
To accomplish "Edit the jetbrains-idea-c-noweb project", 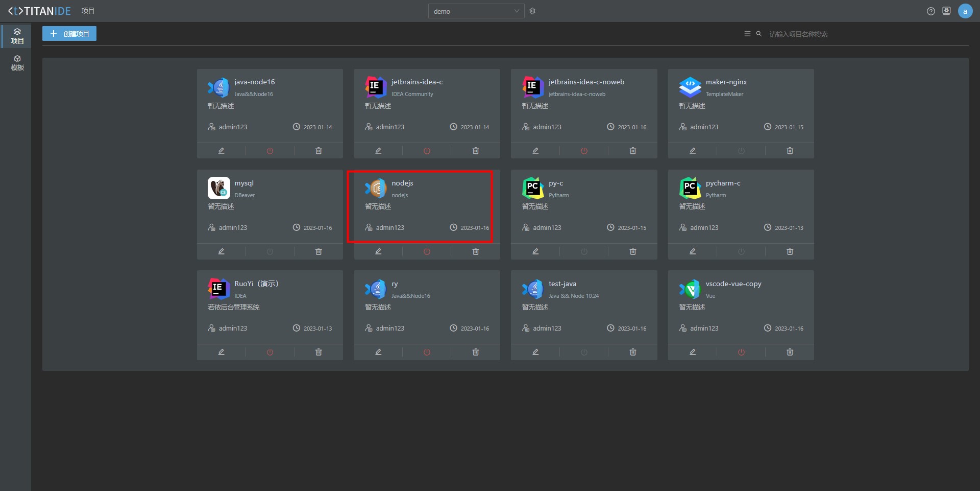I will (535, 151).
